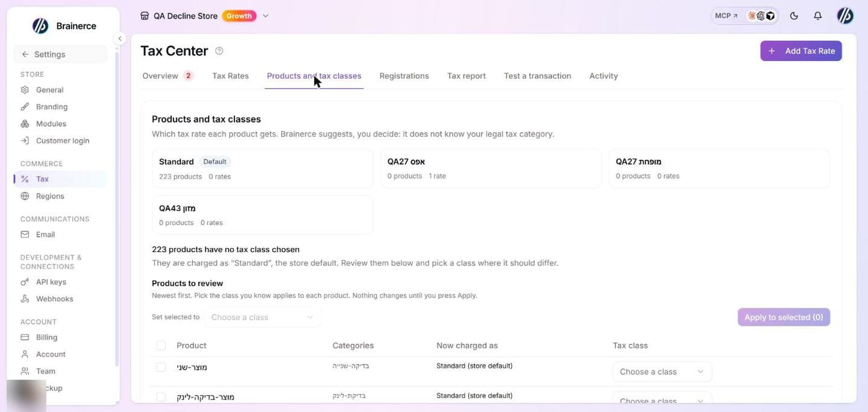Click the back arrow next to Settings

click(x=25, y=54)
